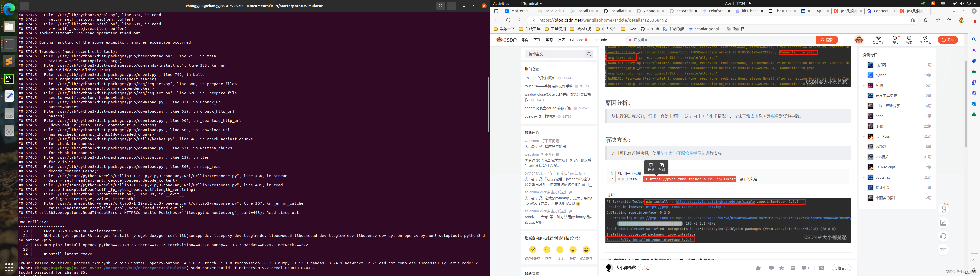Viewport: 980px width, 276px height.
Task: Launch PyCharm from the dock
Action: point(9,78)
